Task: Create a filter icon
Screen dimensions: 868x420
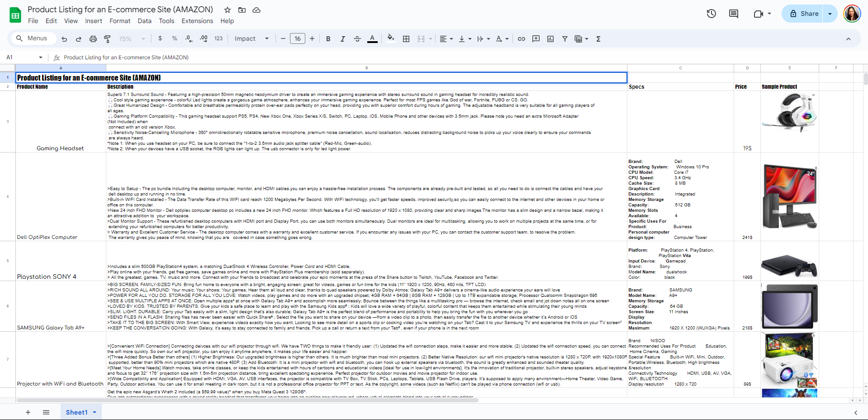Action: 565,39
